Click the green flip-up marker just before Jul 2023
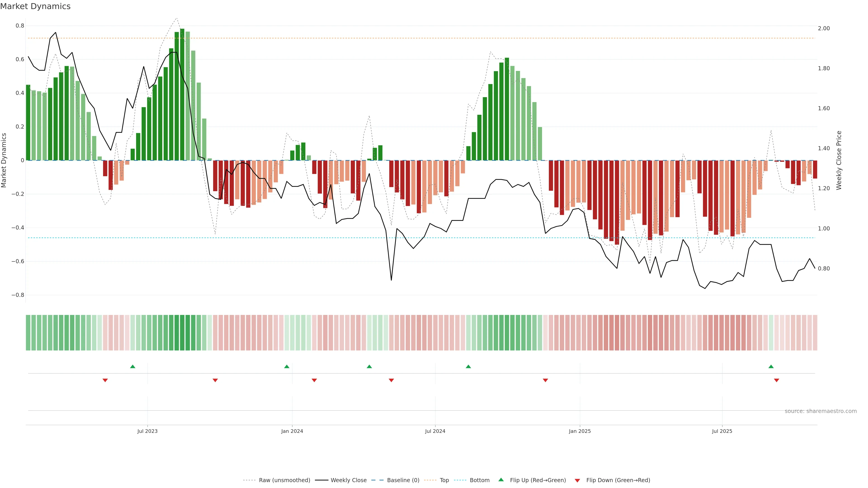The height and width of the screenshot is (488, 868). click(132, 366)
